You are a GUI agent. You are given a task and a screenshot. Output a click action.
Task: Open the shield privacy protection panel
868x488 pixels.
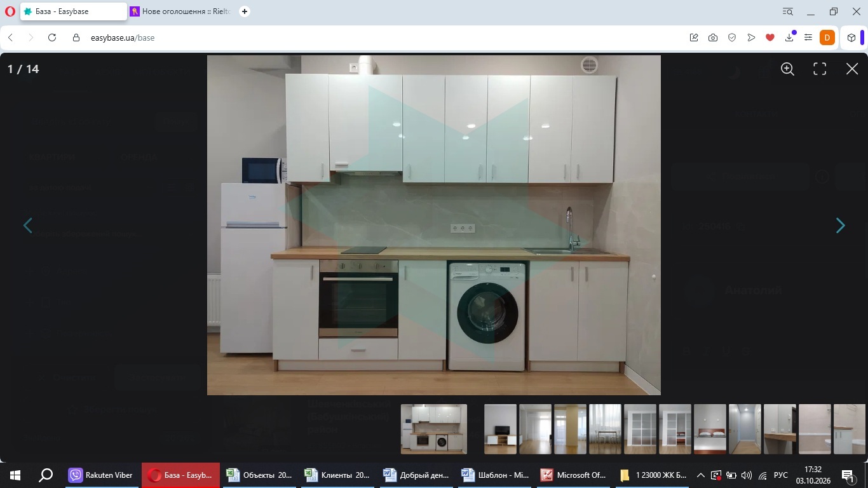pyautogui.click(x=732, y=37)
